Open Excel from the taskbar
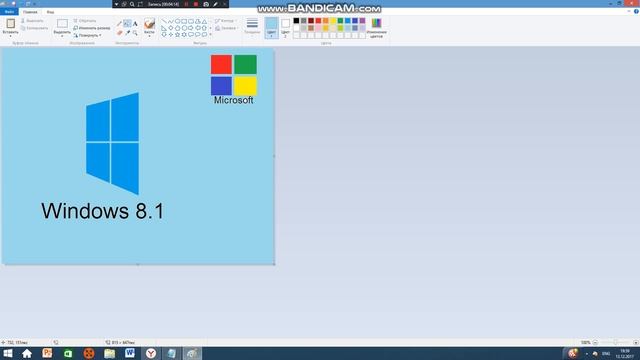The image size is (640, 360). (x=68, y=353)
